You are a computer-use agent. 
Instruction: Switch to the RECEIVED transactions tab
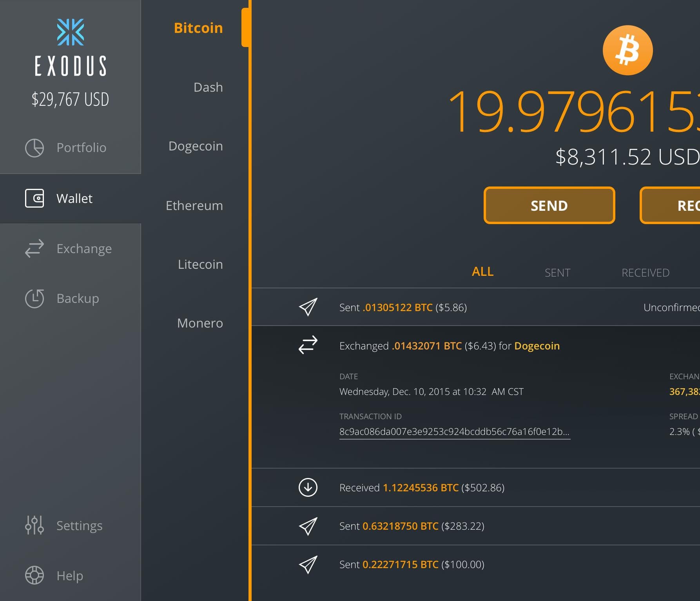[645, 272]
